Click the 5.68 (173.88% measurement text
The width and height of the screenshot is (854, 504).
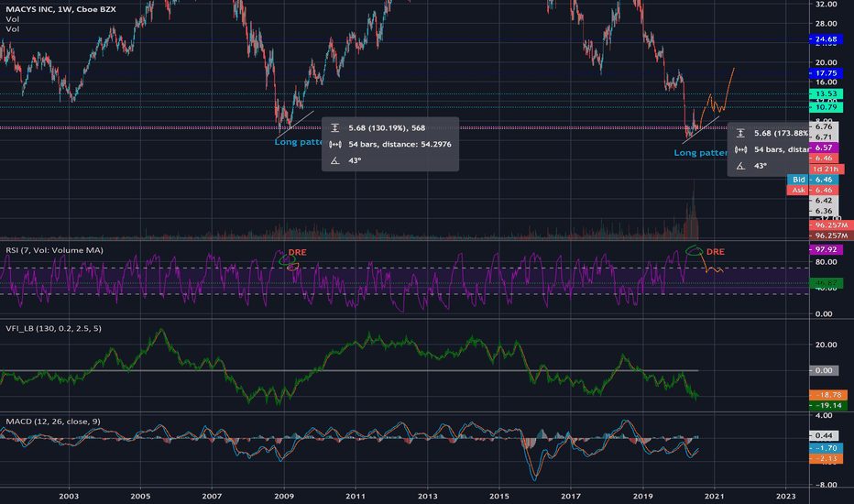click(x=781, y=133)
